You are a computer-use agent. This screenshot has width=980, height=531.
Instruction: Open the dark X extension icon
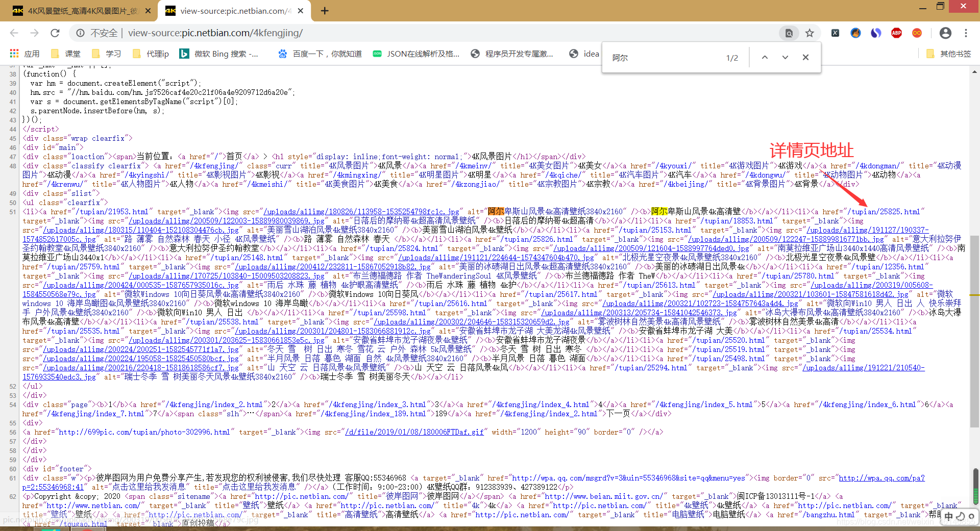pos(835,33)
